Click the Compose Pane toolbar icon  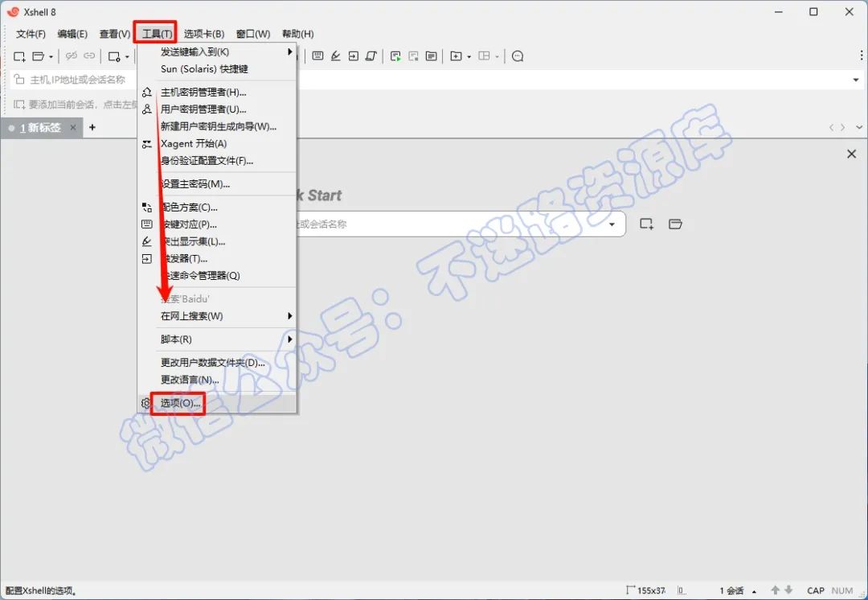click(432, 56)
